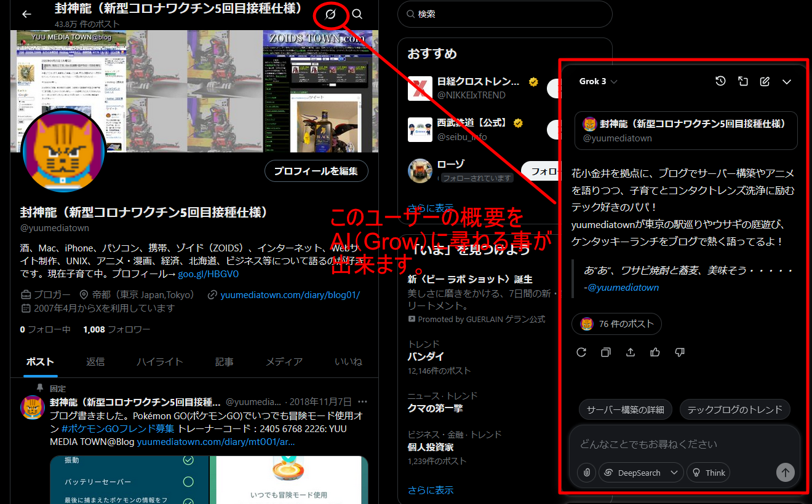Open Grok conversation history
The width and height of the screenshot is (812, 504).
[720, 81]
